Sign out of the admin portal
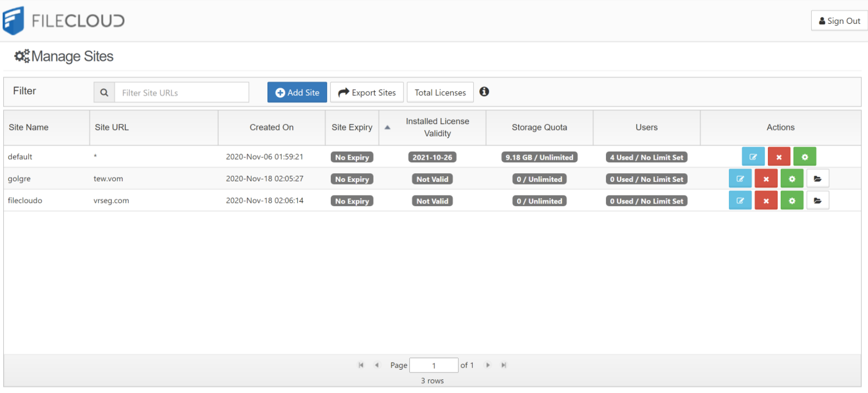The height and width of the screenshot is (393, 868). (839, 21)
